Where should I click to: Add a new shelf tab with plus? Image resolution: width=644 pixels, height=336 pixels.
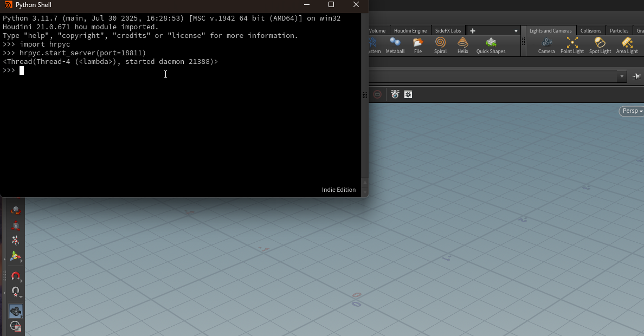[x=472, y=31]
